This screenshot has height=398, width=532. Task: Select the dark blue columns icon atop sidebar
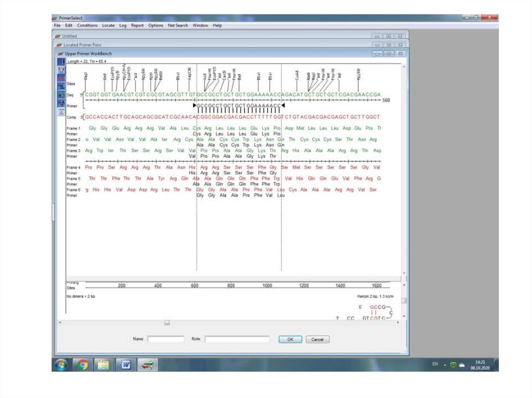pyautogui.click(x=61, y=62)
